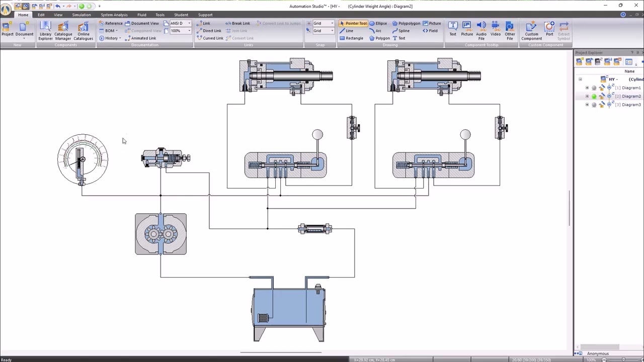Image resolution: width=644 pixels, height=362 pixels.
Task: Select Diagram2 in Project Explorer
Action: [x=631, y=97]
